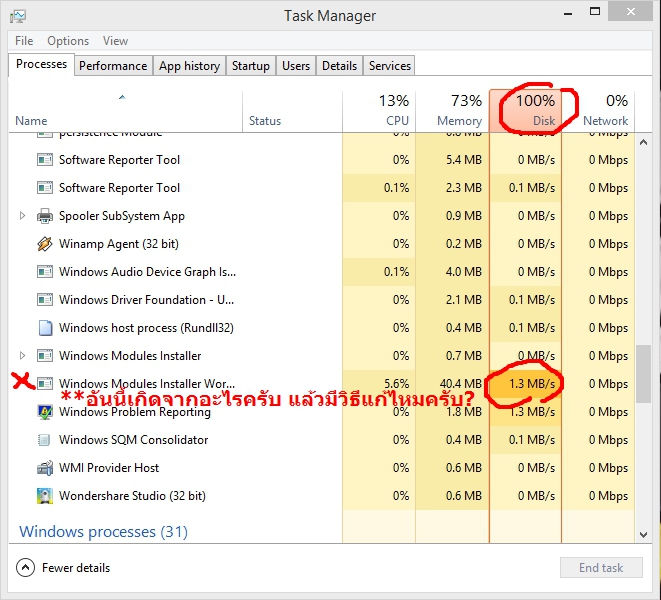Click the Windows Driver Foundation icon
Screen dimensions: 661x600
(45, 300)
